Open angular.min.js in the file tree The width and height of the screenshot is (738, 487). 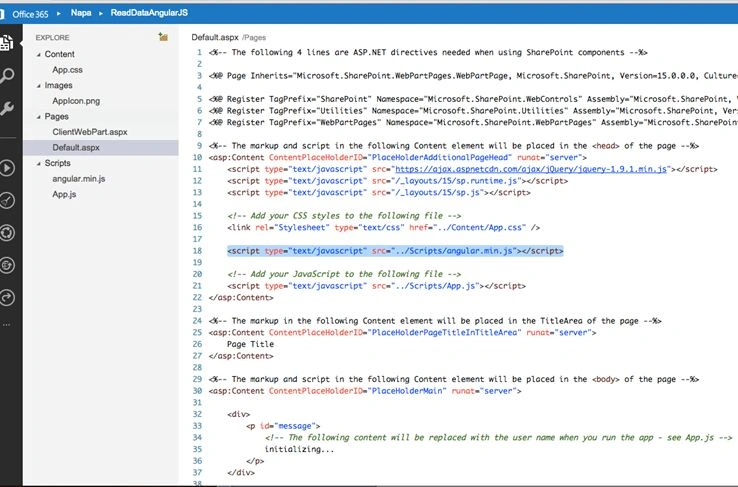pos(79,179)
